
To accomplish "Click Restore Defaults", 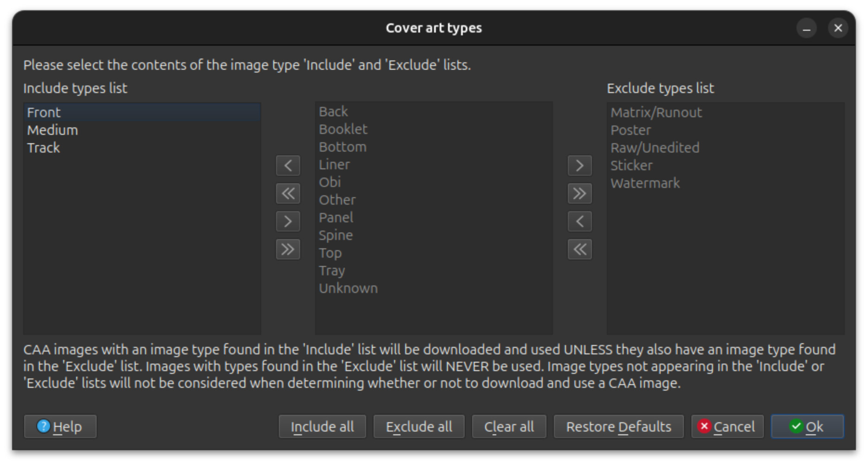I will (618, 426).
